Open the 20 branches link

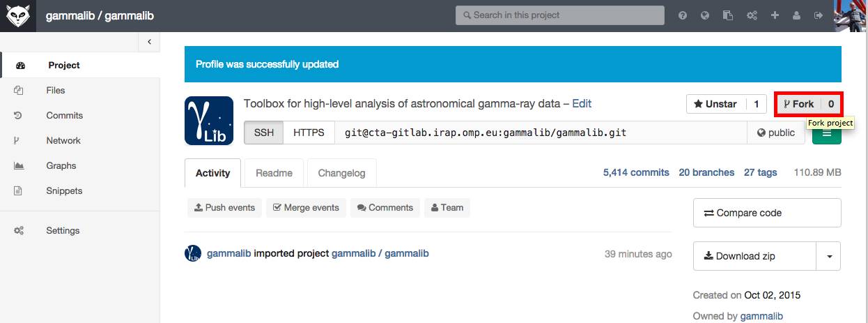(706, 172)
